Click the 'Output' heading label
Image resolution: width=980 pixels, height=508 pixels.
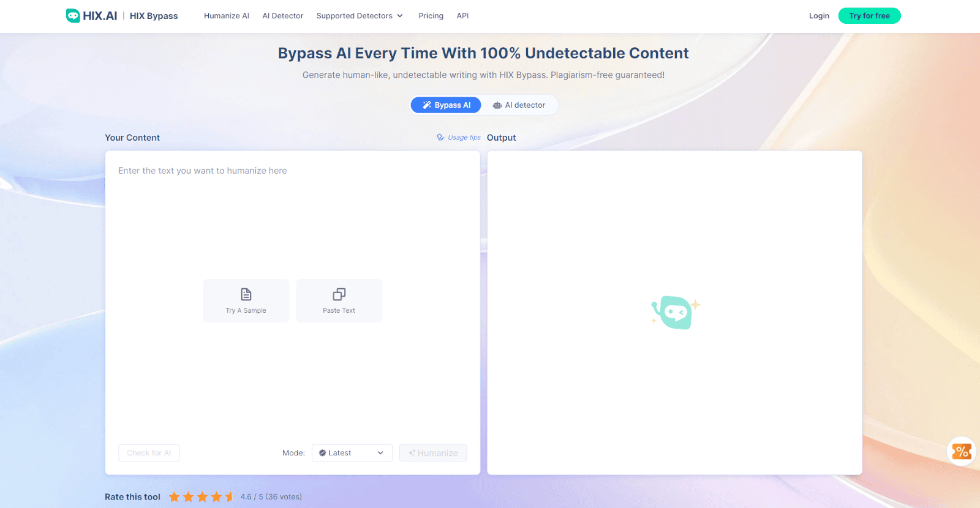point(502,138)
